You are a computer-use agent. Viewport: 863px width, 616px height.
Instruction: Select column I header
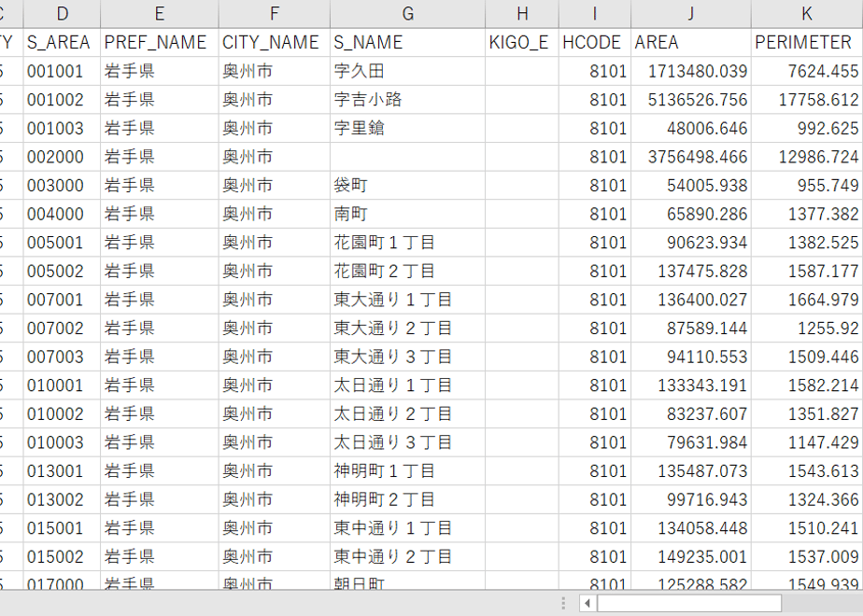click(595, 14)
